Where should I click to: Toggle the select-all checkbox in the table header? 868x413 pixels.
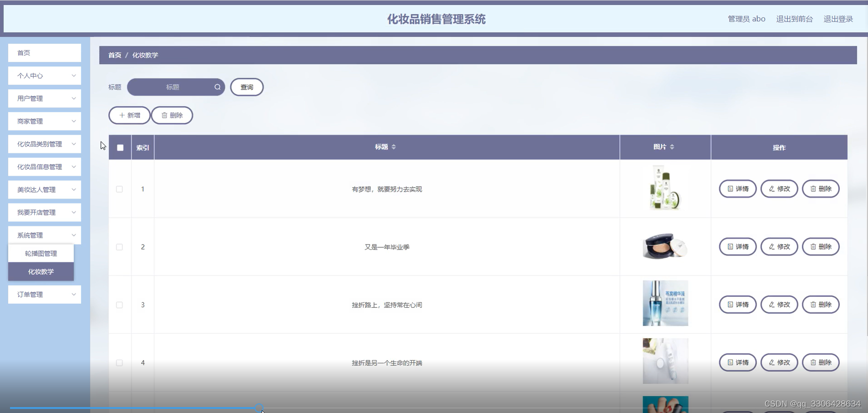(x=120, y=148)
